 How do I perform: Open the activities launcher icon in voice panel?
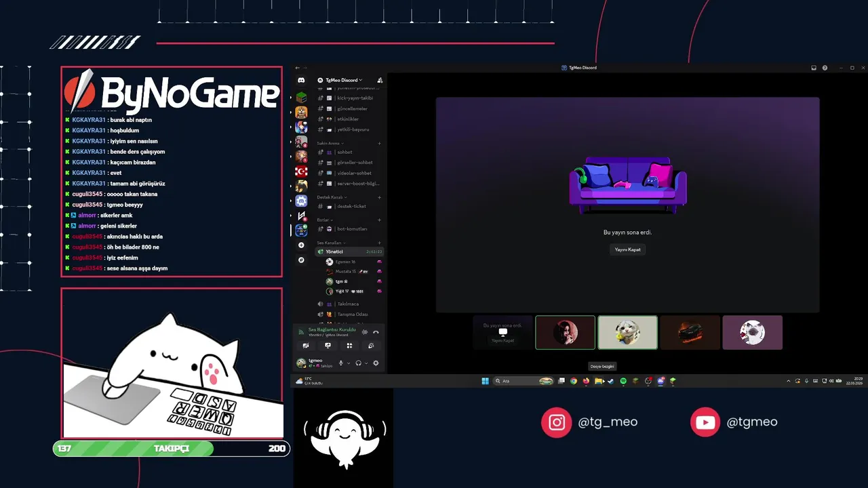point(349,346)
